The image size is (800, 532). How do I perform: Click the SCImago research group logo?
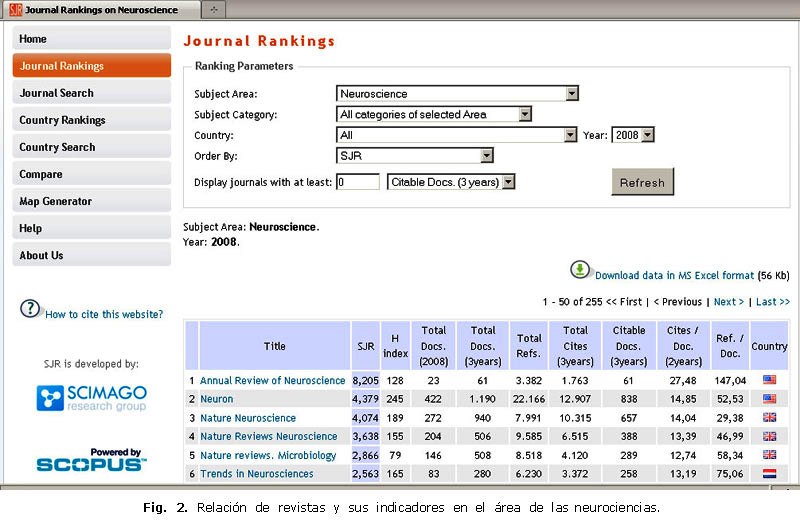point(91,397)
